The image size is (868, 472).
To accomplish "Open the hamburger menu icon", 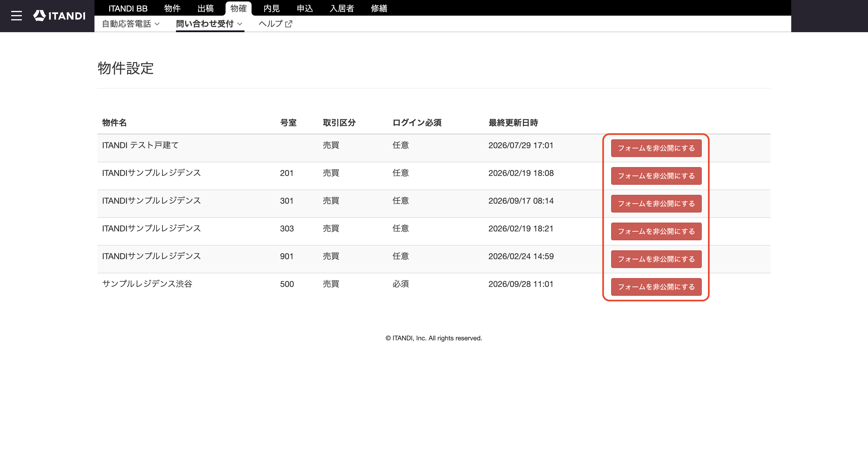I will 16,16.
